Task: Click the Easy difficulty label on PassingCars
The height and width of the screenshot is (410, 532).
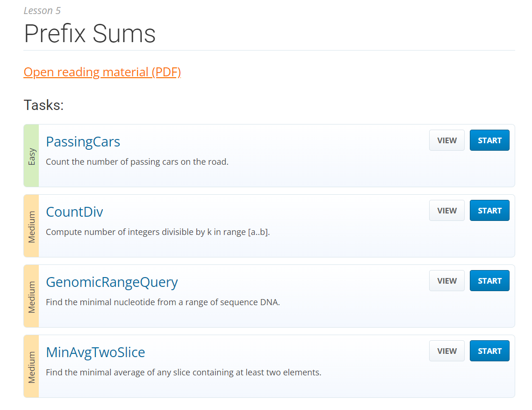Action: coord(31,156)
